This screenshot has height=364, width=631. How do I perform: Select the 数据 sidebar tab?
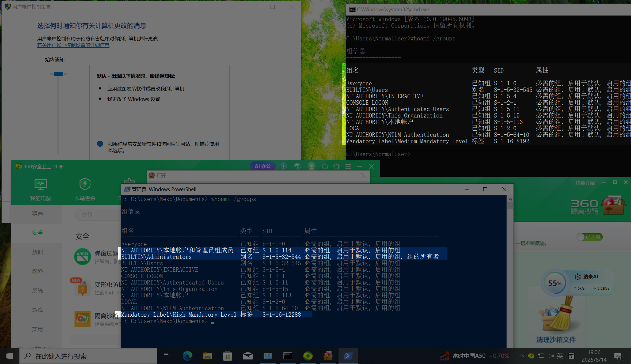coord(37,252)
